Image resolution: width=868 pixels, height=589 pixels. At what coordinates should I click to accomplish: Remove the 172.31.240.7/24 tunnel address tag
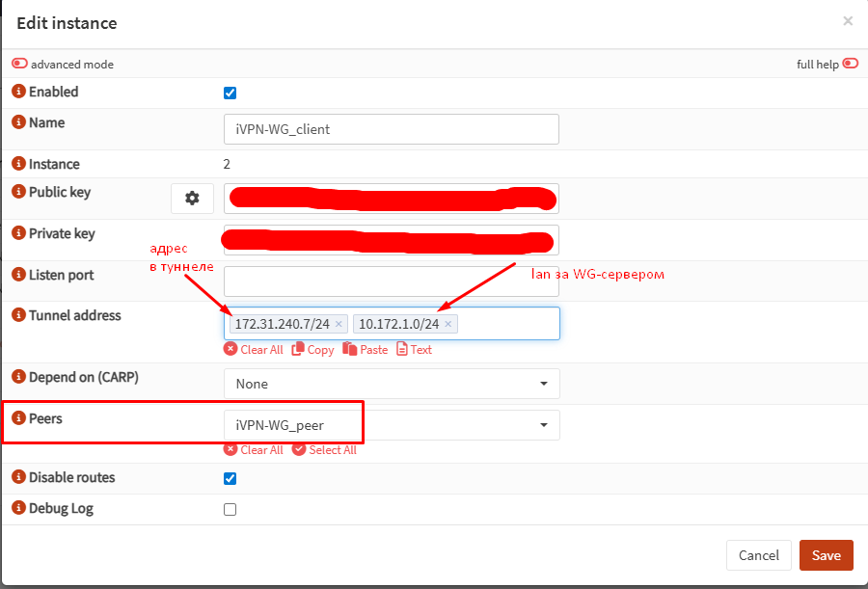click(339, 325)
